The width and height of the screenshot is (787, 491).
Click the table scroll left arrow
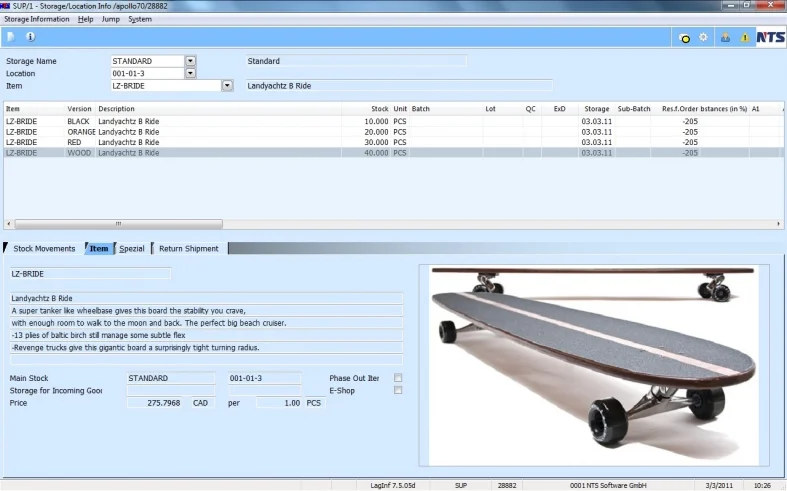[9, 224]
